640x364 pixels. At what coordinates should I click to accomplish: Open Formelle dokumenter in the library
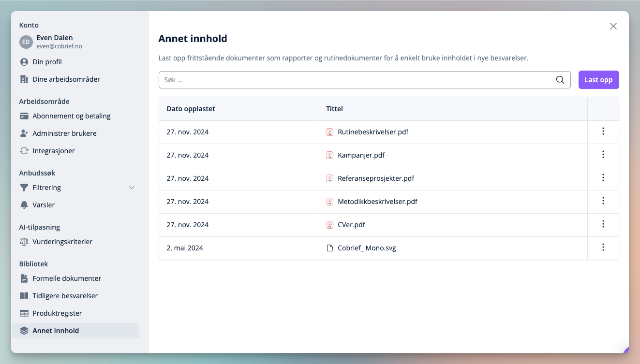[x=67, y=278]
